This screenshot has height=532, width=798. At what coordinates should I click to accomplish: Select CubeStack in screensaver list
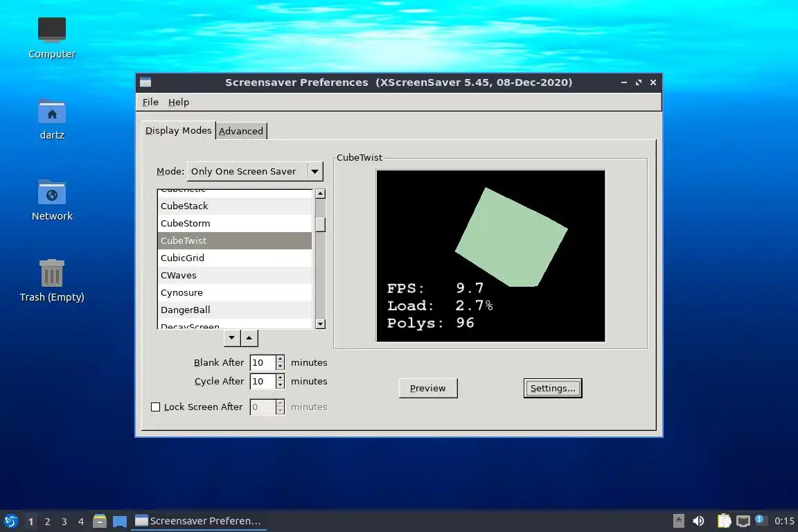(235, 206)
